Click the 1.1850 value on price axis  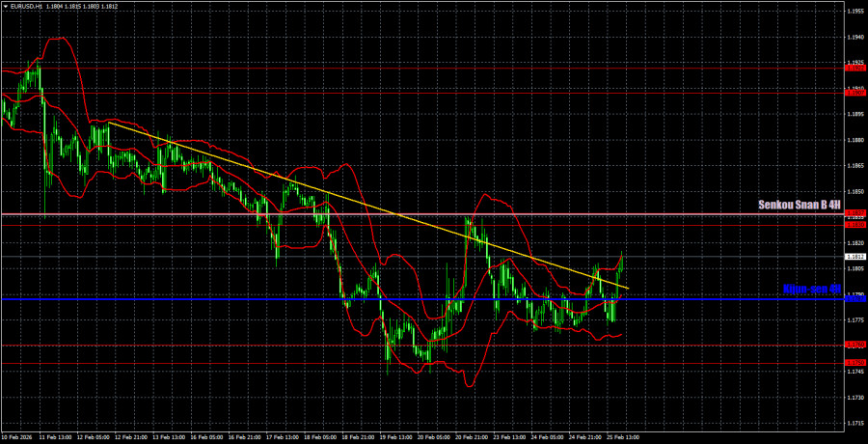(855, 191)
